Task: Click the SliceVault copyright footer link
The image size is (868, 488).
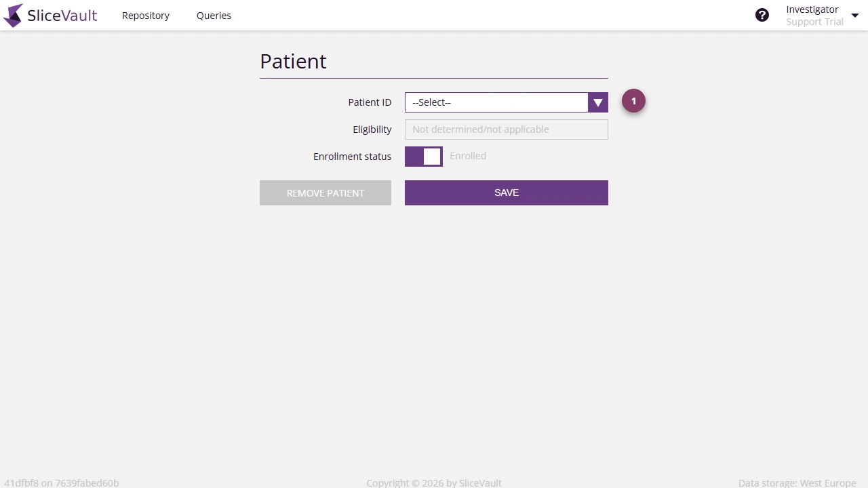Action: point(434,483)
